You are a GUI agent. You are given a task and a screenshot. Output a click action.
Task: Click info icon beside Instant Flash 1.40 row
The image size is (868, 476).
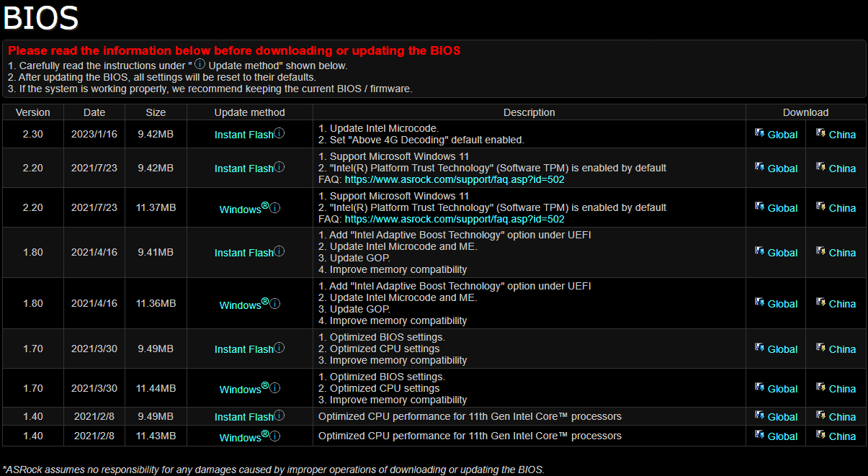(x=279, y=416)
